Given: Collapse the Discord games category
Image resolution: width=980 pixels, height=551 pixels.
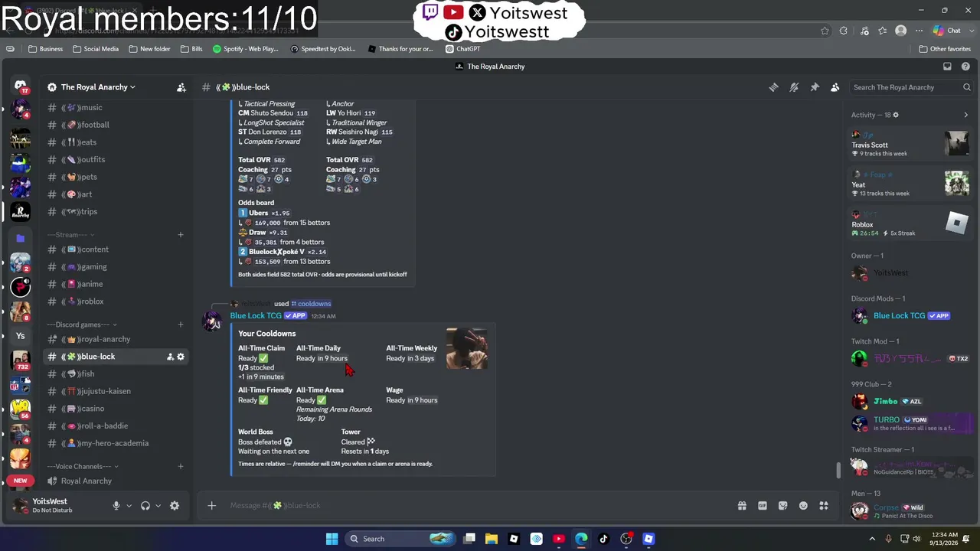Looking at the screenshot, I should (x=82, y=324).
